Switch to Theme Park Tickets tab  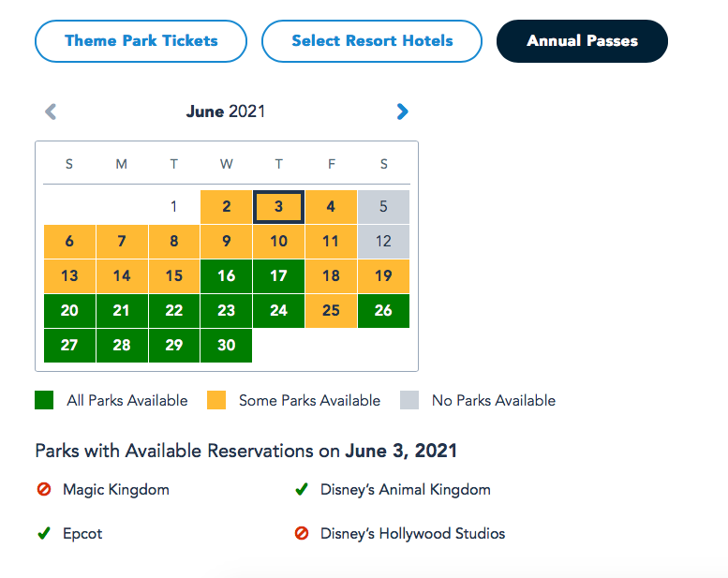click(141, 41)
